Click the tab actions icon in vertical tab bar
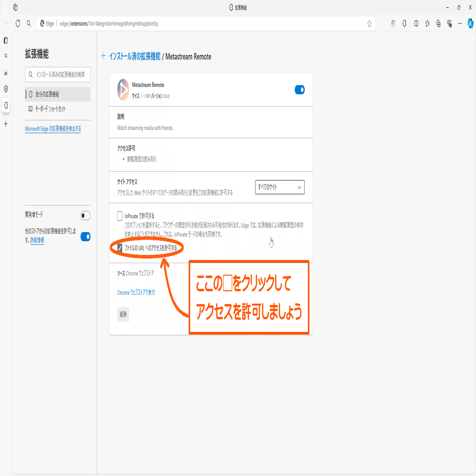 (6, 40)
